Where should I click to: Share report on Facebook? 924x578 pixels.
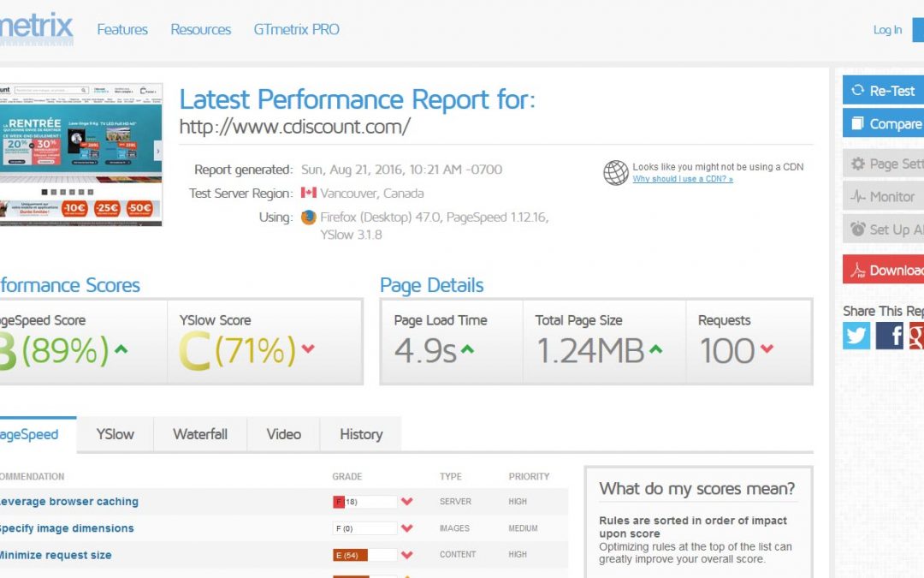pyautogui.click(x=889, y=336)
